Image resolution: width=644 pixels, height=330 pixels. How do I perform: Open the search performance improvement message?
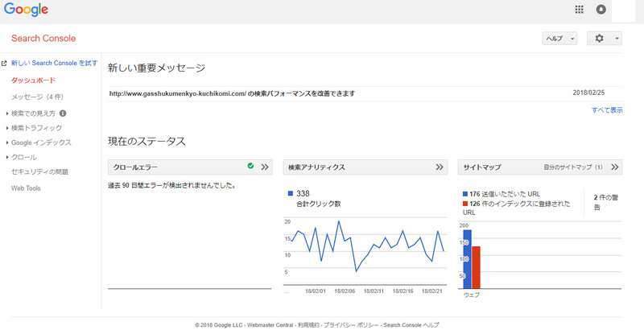coord(232,93)
